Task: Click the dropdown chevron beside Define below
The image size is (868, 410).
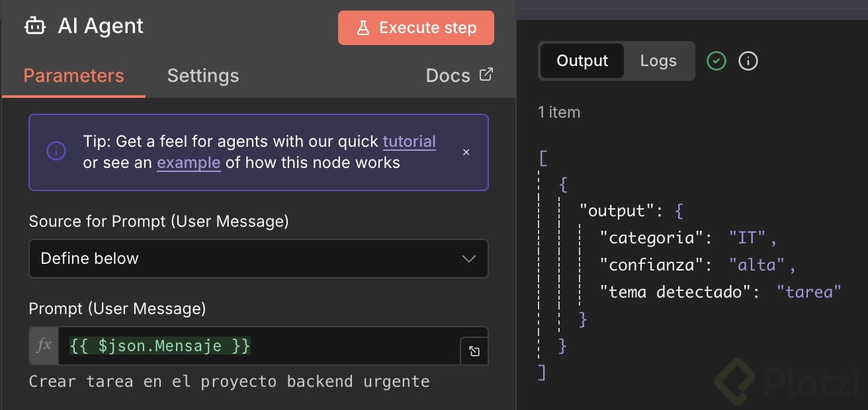Action: 469,259
